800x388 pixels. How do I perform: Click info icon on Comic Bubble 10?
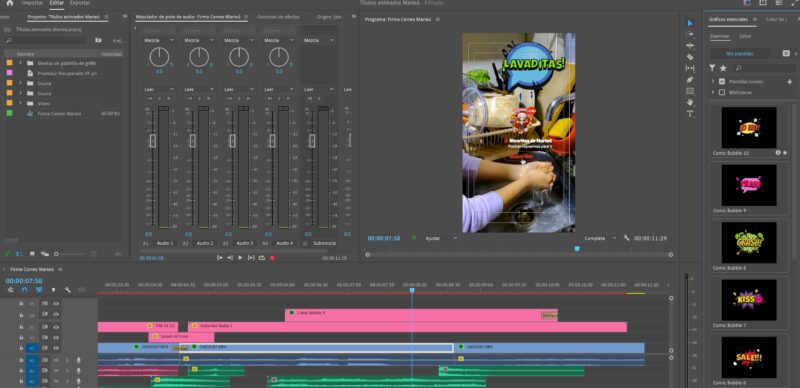pyautogui.click(x=778, y=152)
